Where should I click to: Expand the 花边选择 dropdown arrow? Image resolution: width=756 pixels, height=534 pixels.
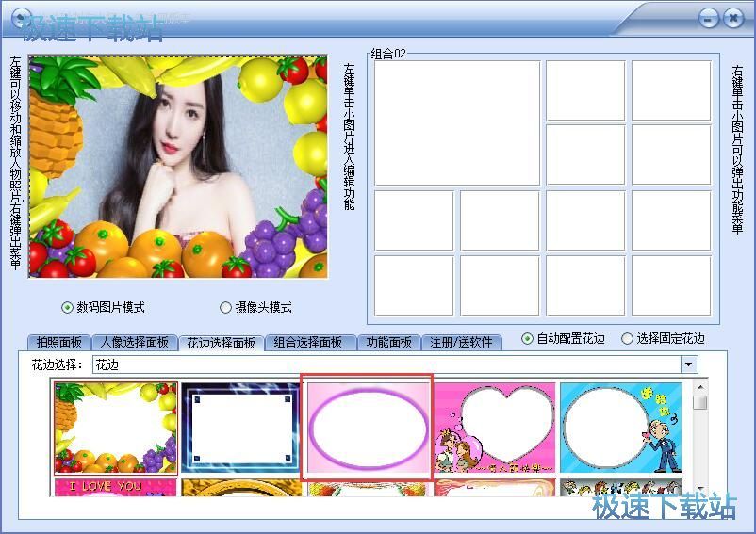(x=689, y=364)
